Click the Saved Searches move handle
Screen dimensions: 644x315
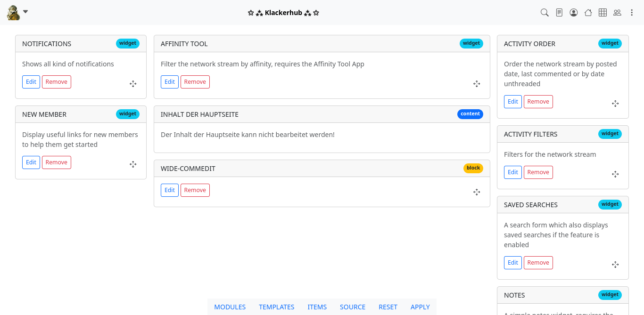pos(615,265)
